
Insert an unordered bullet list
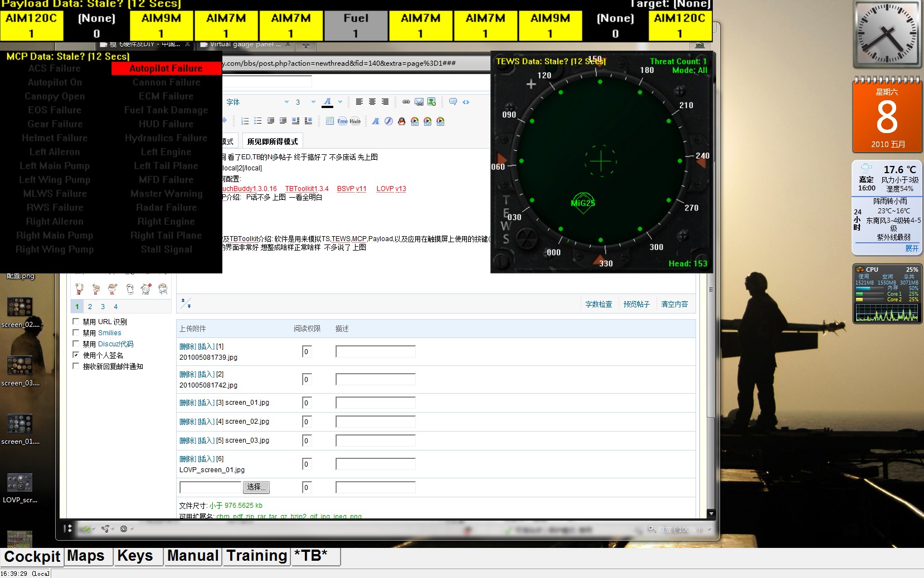click(x=257, y=121)
